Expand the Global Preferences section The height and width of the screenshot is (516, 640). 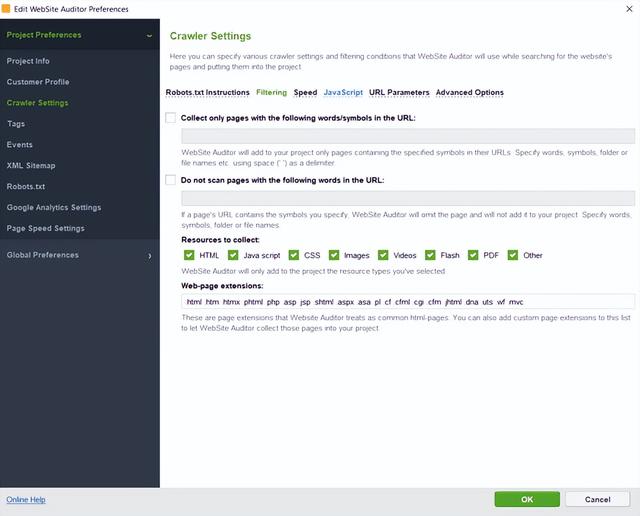click(150, 256)
